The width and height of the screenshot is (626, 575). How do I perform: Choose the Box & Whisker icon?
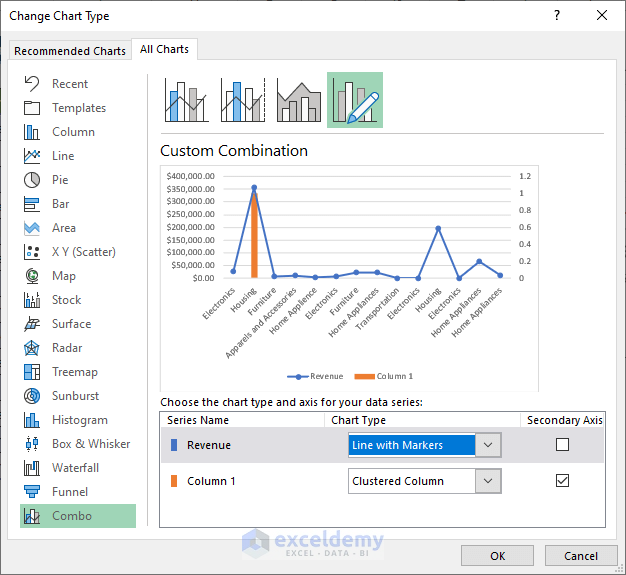(x=32, y=444)
